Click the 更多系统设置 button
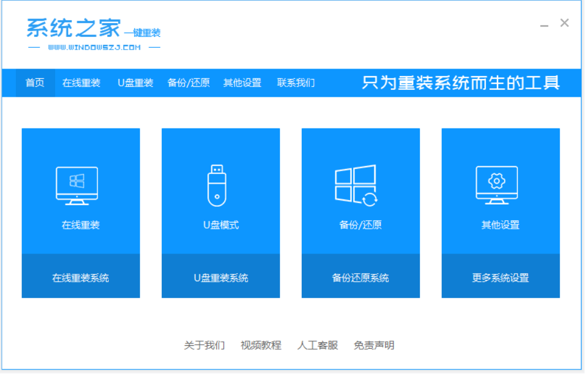This screenshot has width=588, height=374. (500, 277)
